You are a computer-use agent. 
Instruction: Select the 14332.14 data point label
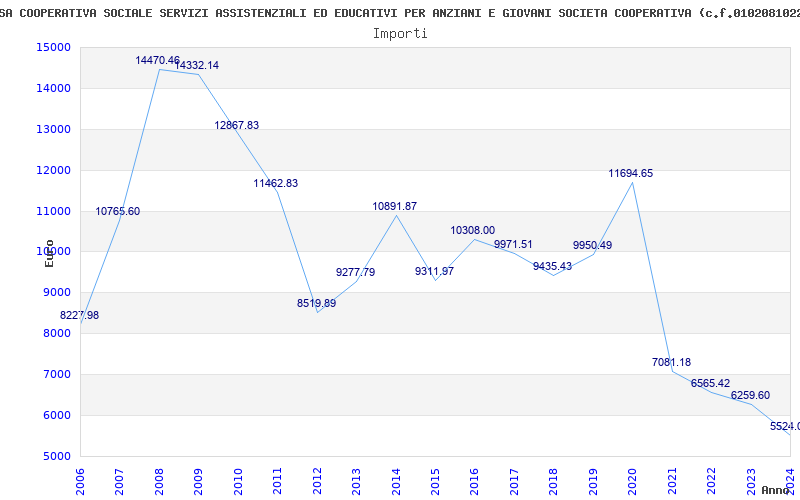197,65
